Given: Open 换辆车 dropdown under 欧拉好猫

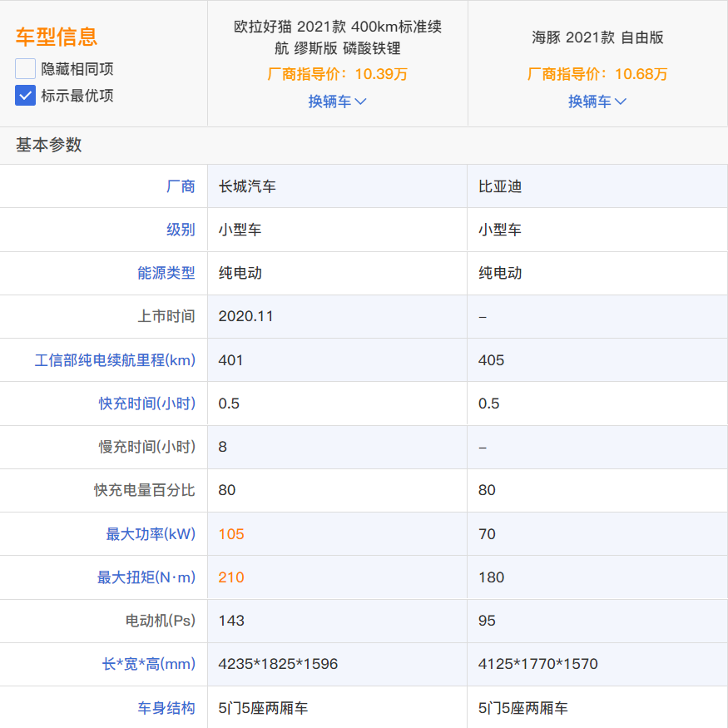Looking at the screenshot, I should (x=337, y=102).
